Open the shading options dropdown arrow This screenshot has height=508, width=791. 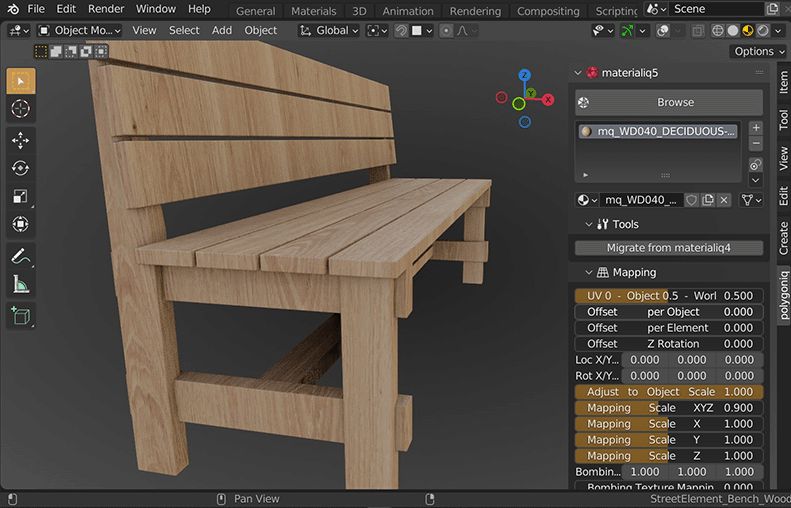(x=778, y=31)
